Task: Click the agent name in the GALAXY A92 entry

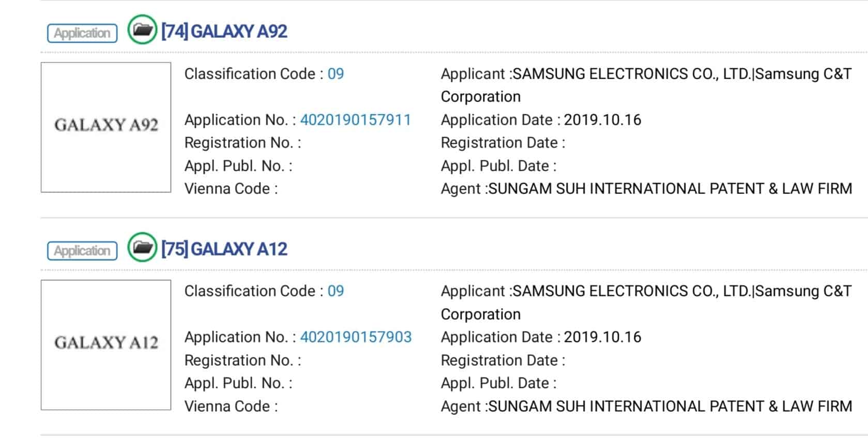Action: coord(670,189)
